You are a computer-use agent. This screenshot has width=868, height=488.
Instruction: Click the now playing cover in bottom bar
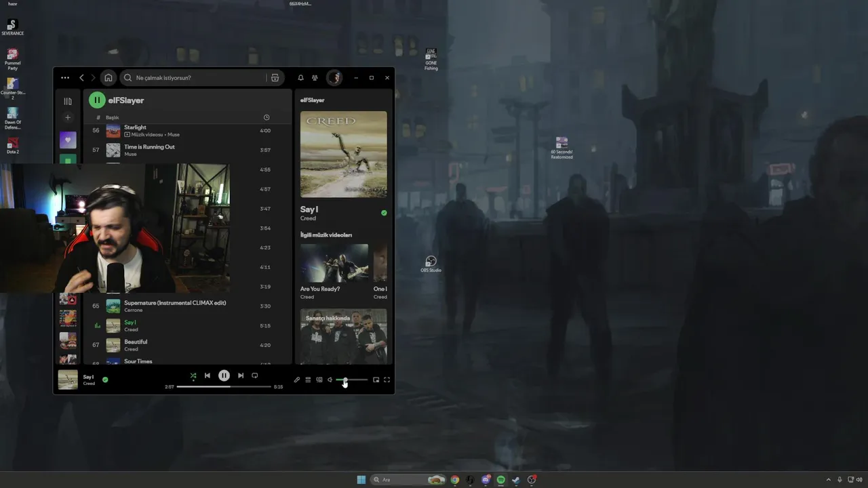(68, 380)
